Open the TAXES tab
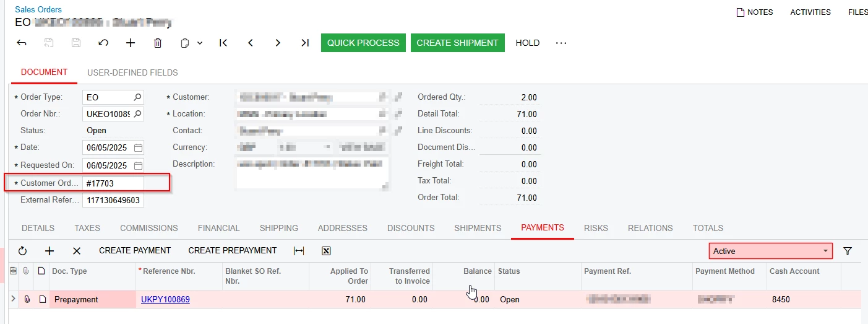The width and height of the screenshot is (868, 324). pos(87,228)
